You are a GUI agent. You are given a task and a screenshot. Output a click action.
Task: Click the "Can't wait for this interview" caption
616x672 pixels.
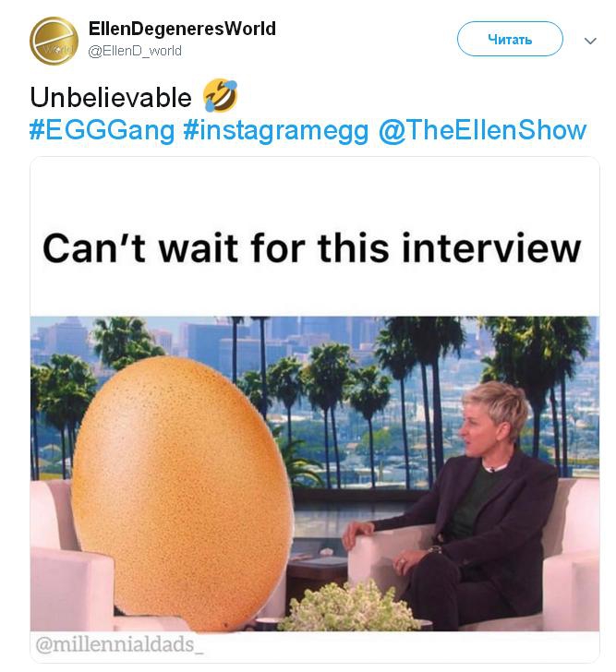(x=312, y=247)
